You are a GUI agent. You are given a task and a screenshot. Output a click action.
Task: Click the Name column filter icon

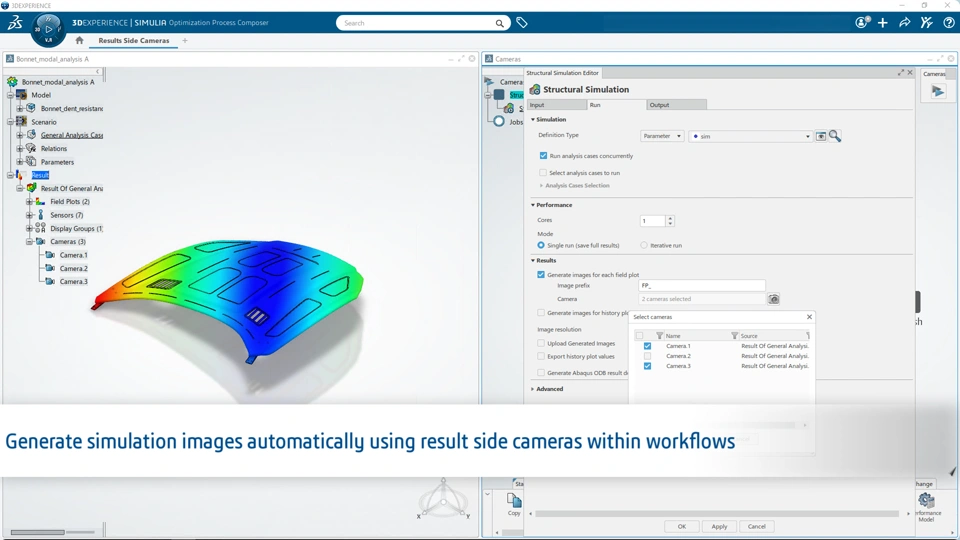pos(659,336)
